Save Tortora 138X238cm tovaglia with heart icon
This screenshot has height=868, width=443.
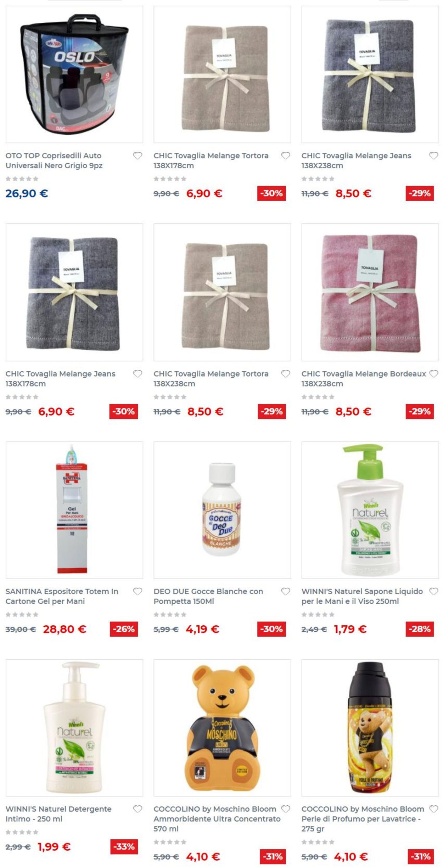(x=286, y=374)
